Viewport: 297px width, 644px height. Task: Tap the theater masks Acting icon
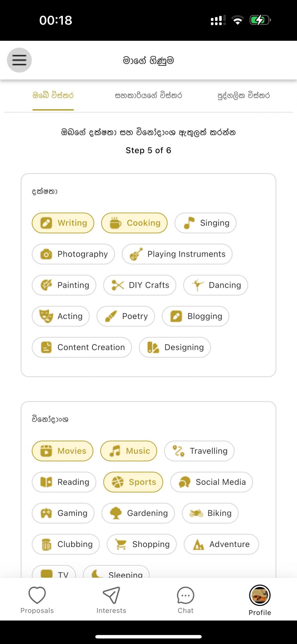click(46, 316)
